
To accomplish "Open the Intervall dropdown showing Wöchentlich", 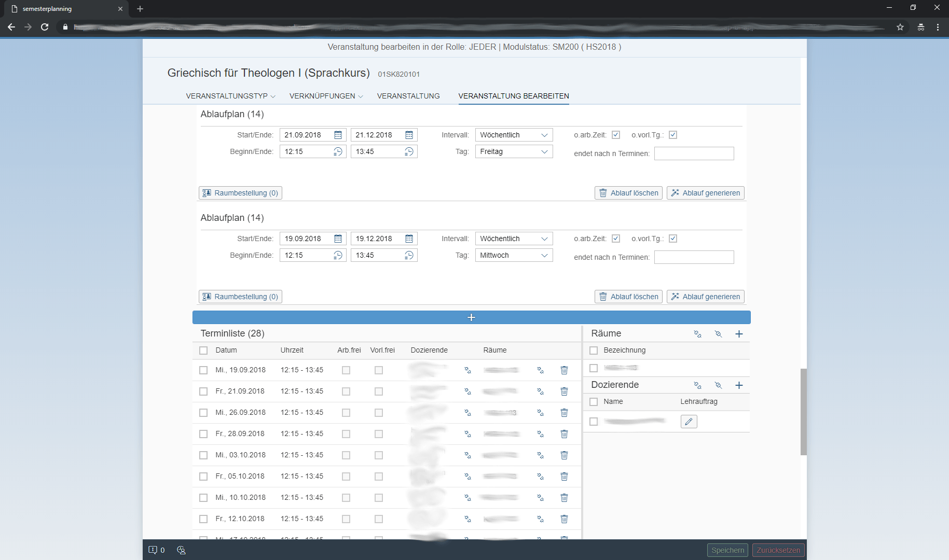I will (513, 135).
